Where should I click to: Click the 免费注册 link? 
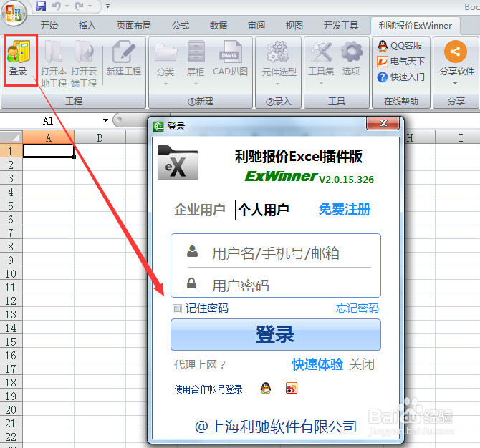(x=345, y=209)
